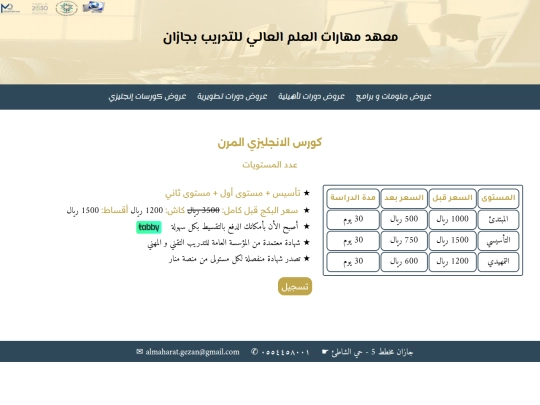Viewport: 540px width, 405px height.
Task: Click the subheading عدد المستويات
Action: click(270, 165)
